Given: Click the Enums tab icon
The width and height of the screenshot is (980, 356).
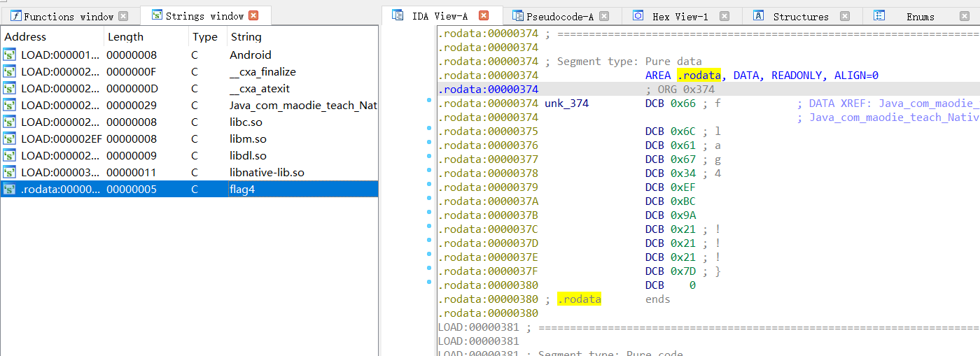Looking at the screenshot, I should point(880,16).
